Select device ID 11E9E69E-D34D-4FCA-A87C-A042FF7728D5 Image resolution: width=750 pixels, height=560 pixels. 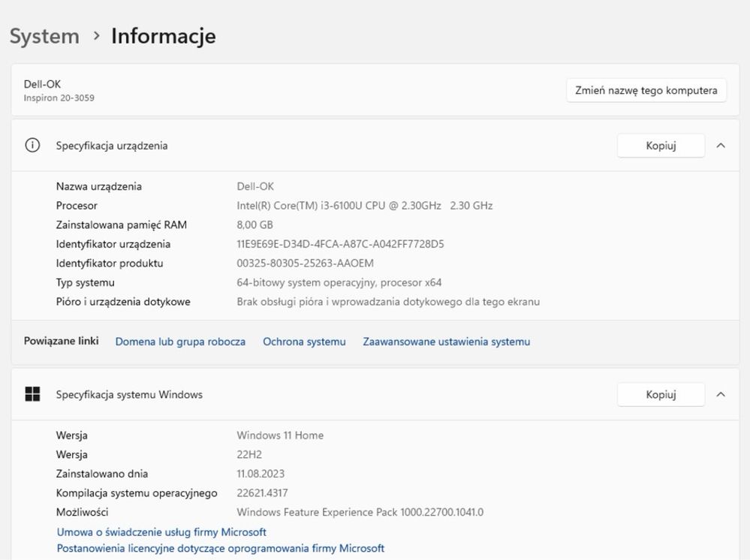(x=340, y=244)
